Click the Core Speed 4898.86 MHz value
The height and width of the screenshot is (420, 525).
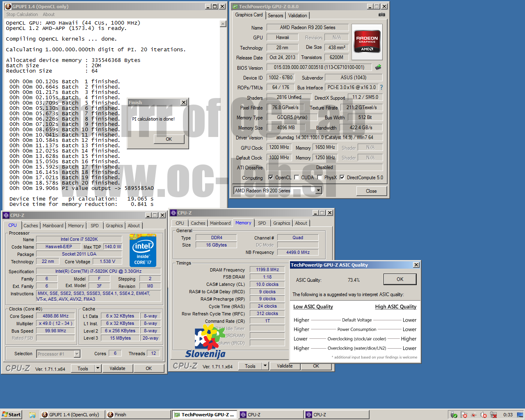(x=56, y=316)
